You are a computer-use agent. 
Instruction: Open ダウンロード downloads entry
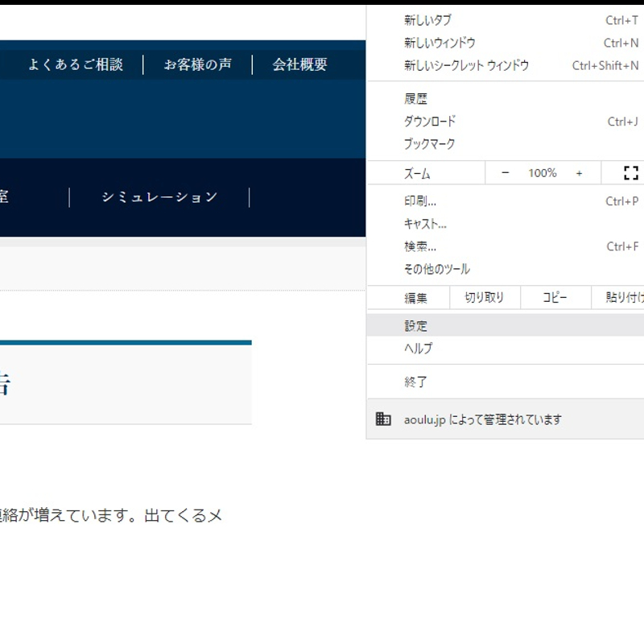pos(506,122)
